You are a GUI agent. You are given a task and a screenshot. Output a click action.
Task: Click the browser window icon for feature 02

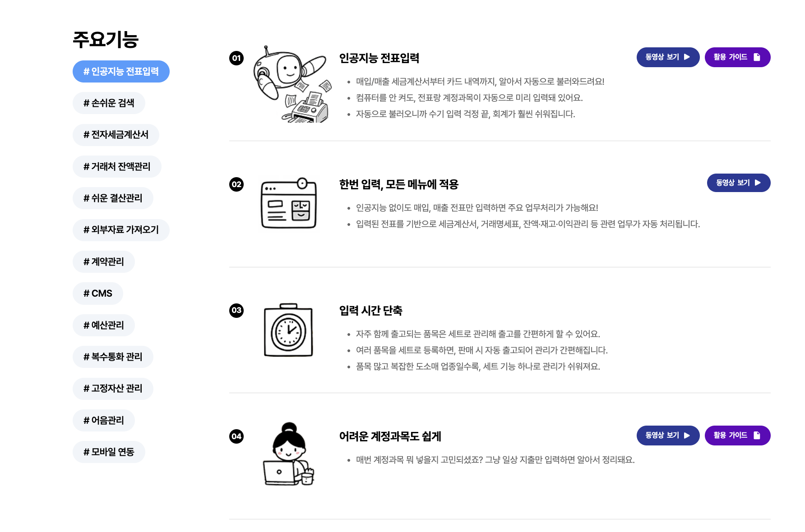pos(289,205)
